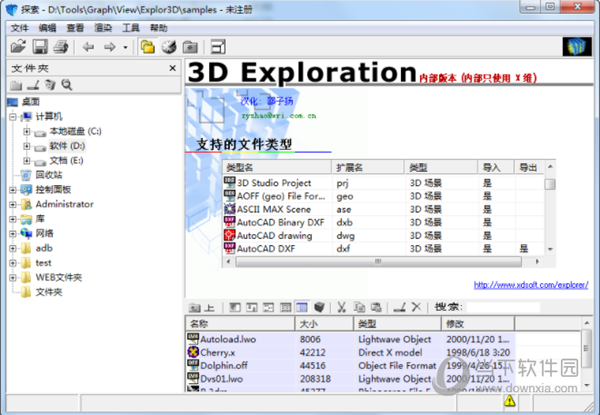This screenshot has width=600, height=415.
Task: Expand the 控制面板 node
Action: [13, 190]
